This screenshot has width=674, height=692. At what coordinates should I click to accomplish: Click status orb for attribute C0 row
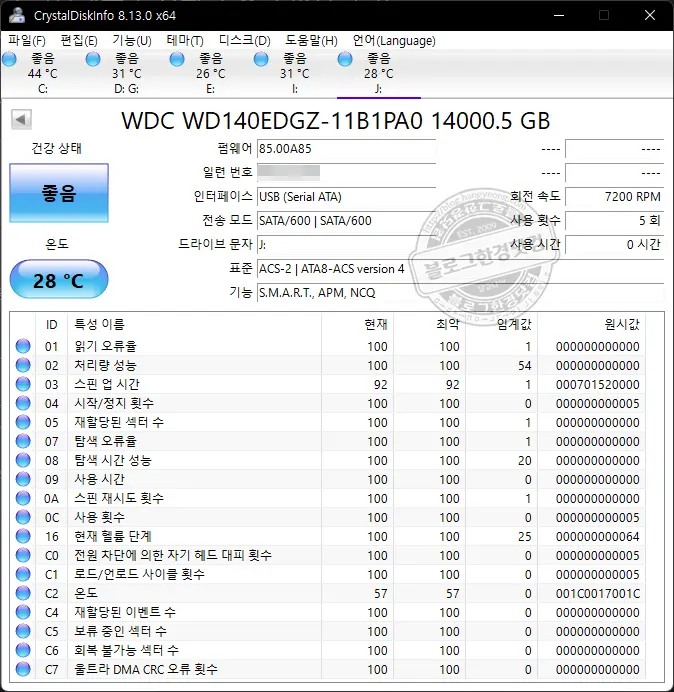tap(23, 555)
